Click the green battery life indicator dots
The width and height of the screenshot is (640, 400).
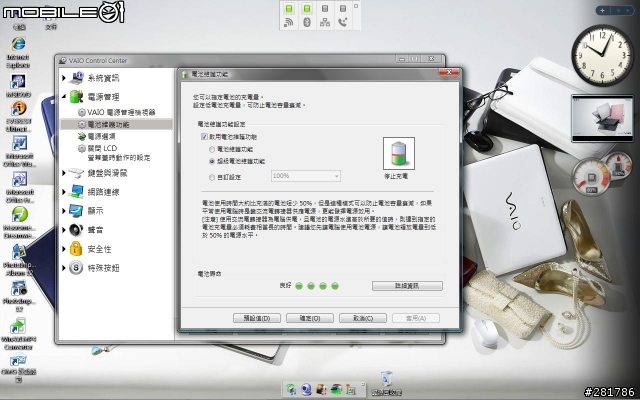(317, 286)
